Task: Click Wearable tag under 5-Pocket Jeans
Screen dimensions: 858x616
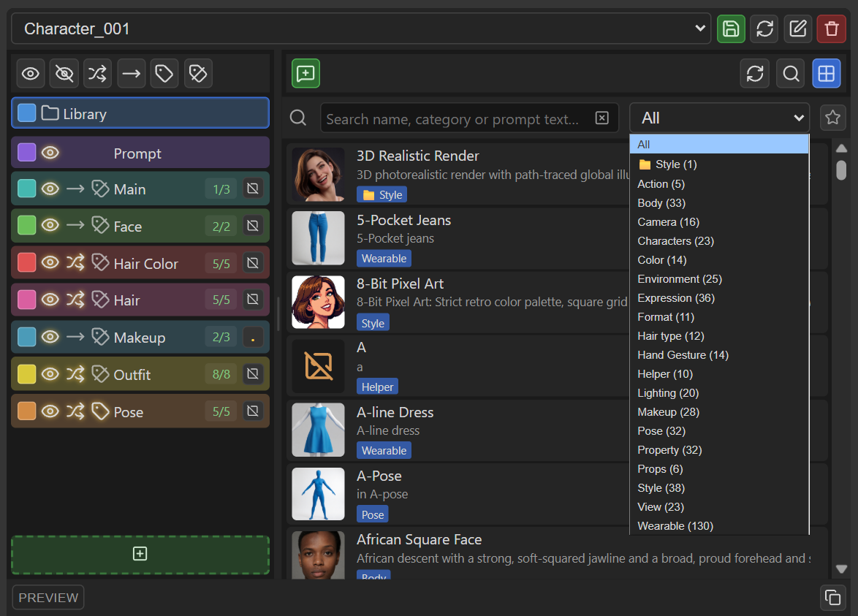Action: click(x=384, y=258)
